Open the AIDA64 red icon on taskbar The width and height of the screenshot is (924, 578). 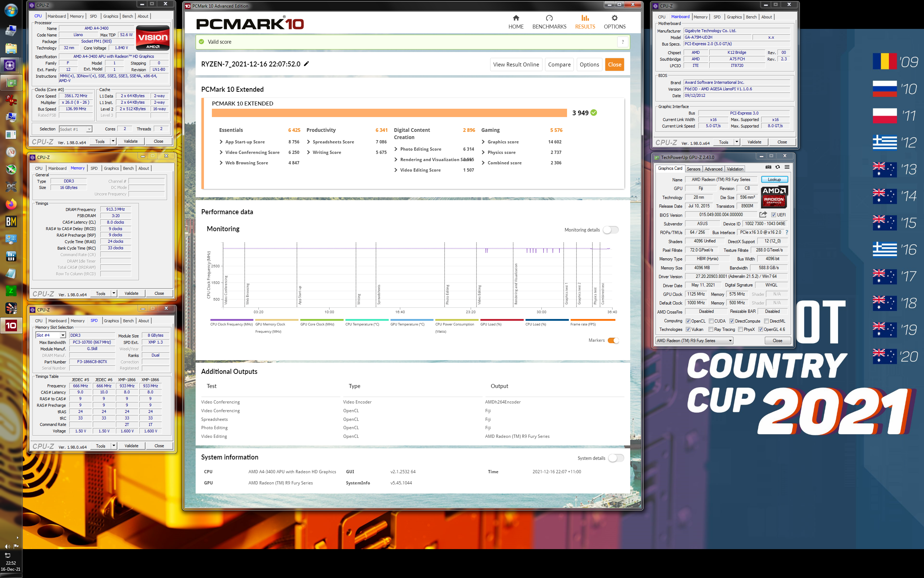point(11,100)
